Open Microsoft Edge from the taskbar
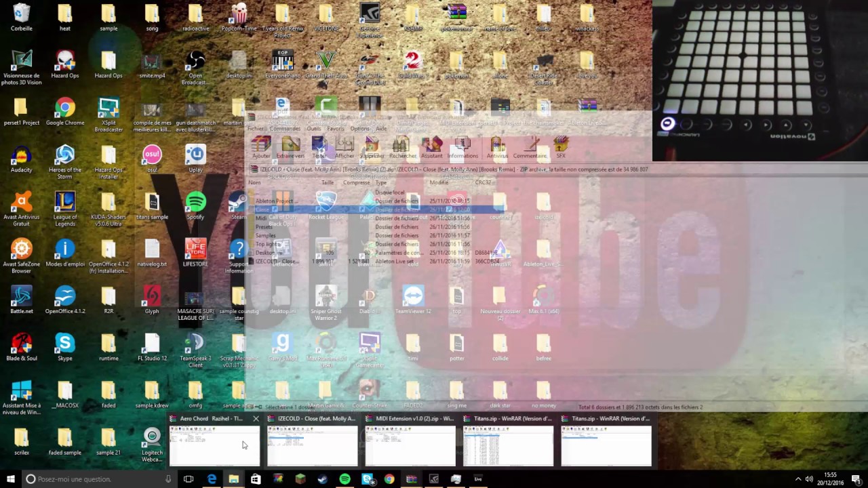This screenshot has width=868, height=488. (212, 479)
